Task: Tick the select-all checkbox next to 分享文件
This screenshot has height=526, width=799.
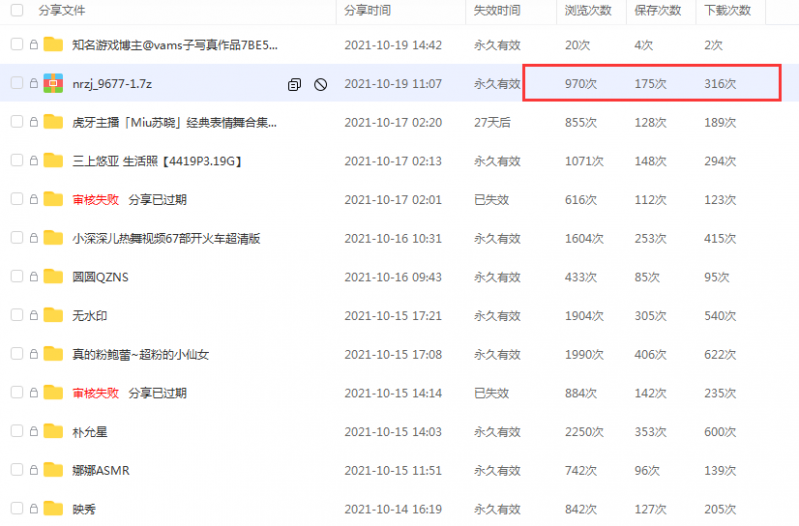Action: (x=16, y=10)
